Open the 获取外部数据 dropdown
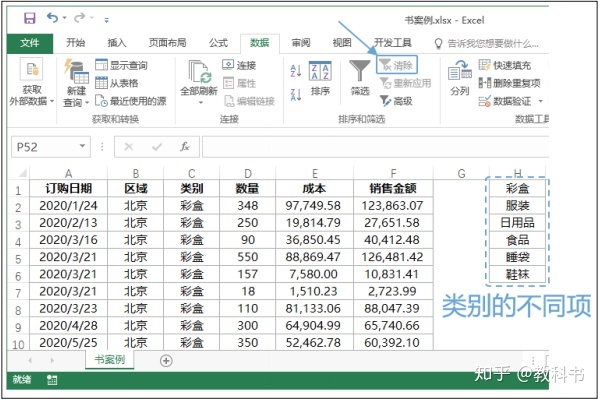600x400 pixels. (32, 82)
